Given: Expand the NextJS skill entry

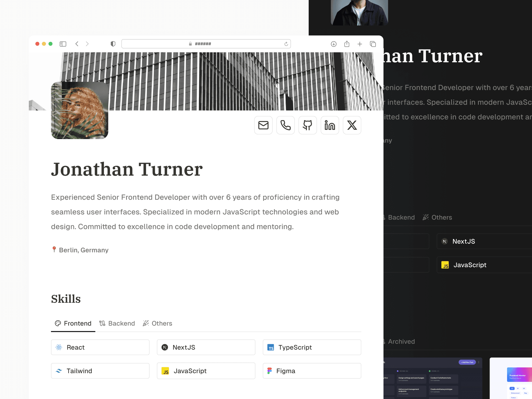Looking at the screenshot, I should click(206, 347).
